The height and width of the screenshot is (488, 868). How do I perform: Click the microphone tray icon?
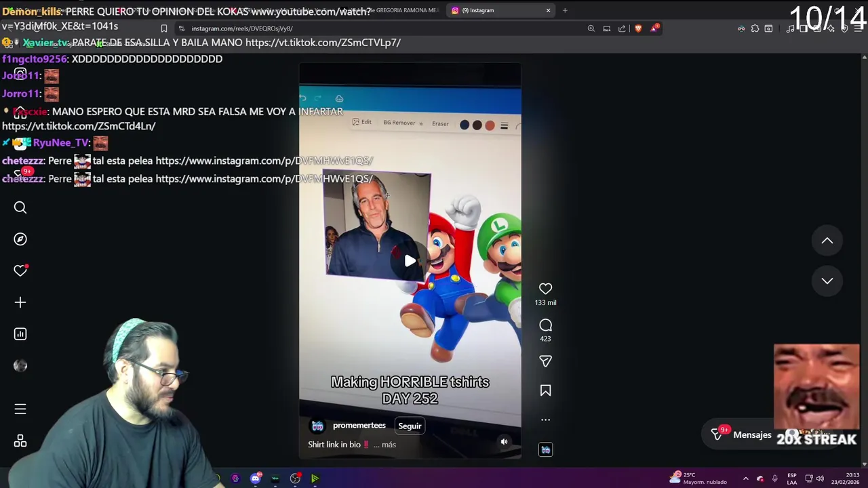(774, 479)
